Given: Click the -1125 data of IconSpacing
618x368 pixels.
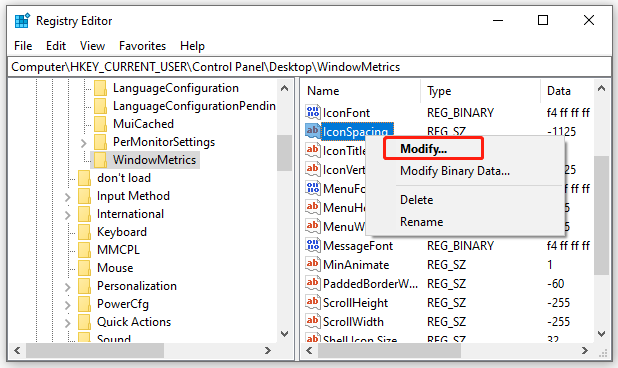Looking at the screenshot, I should [561, 131].
